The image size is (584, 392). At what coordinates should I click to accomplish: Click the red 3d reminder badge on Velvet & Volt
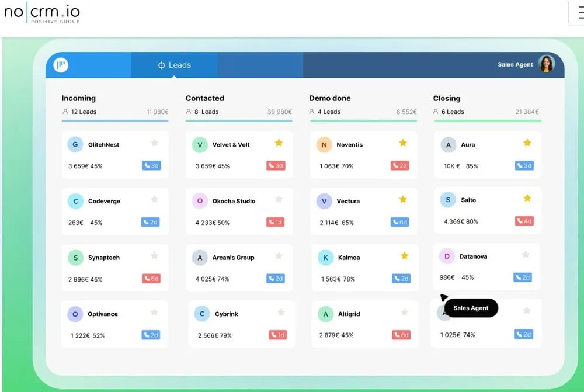(x=277, y=165)
